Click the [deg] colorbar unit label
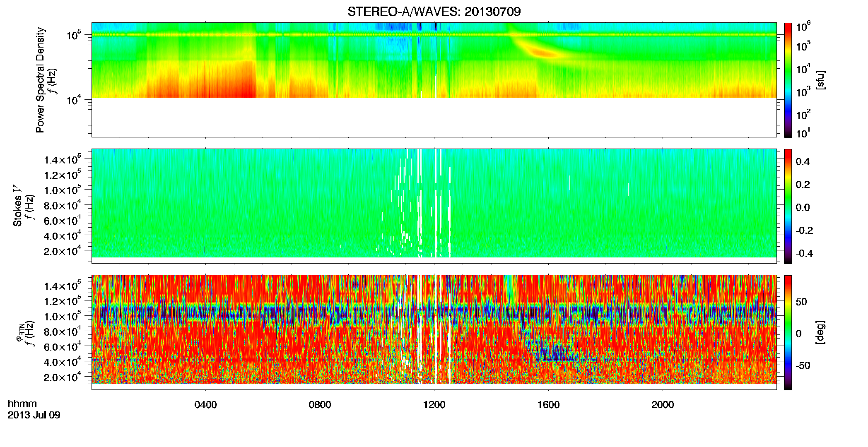This screenshot has width=868, height=447. (820, 332)
